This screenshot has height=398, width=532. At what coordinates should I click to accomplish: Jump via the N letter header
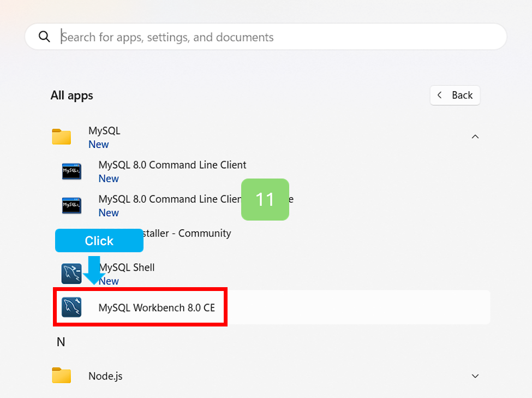[61, 342]
